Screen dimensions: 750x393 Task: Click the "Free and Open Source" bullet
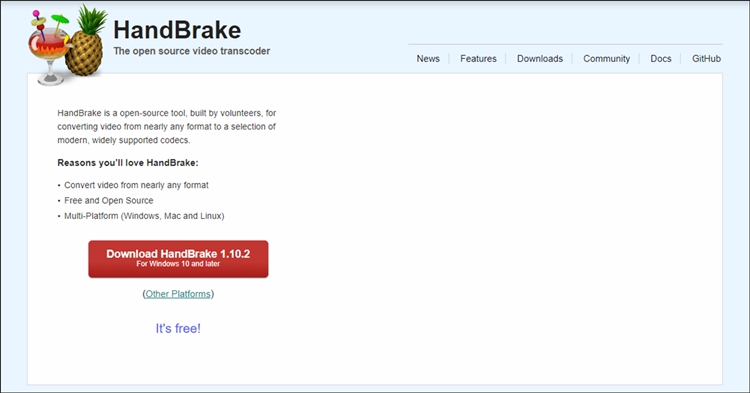click(x=109, y=200)
